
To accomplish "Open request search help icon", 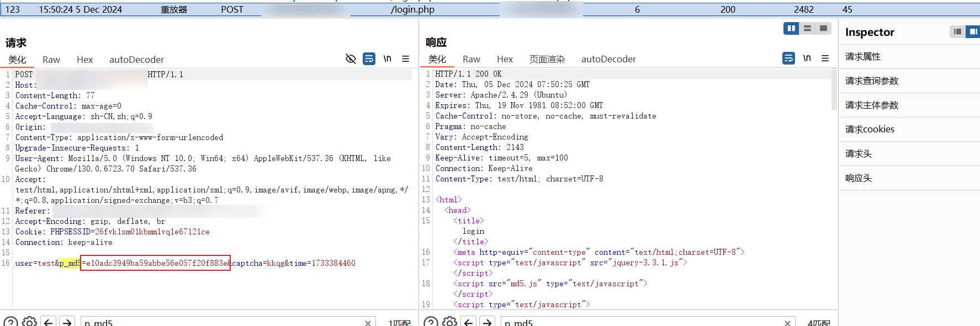I will coord(11,322).
